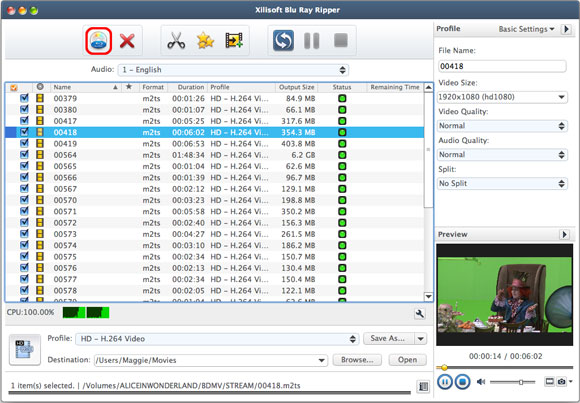Click the list scroll-down arrow
This screenshot has width=580, height=403.
pos(428,296)
